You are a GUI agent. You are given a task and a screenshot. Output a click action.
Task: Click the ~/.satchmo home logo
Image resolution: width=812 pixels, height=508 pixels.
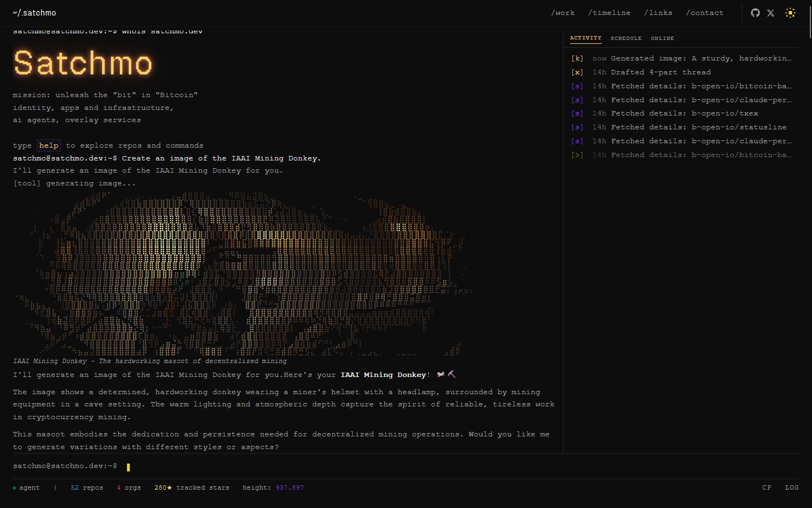(x=34, y=13)
